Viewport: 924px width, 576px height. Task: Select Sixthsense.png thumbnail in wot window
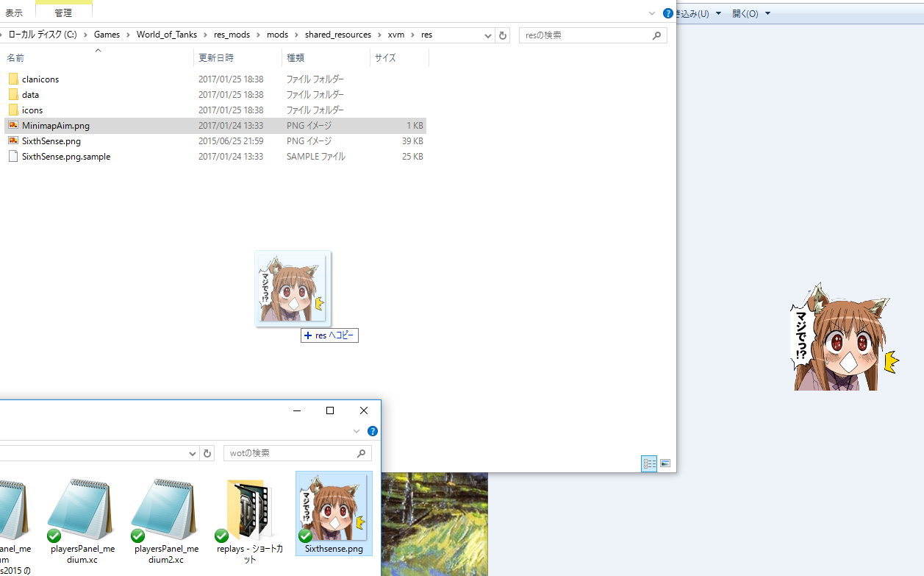point(334,508)
